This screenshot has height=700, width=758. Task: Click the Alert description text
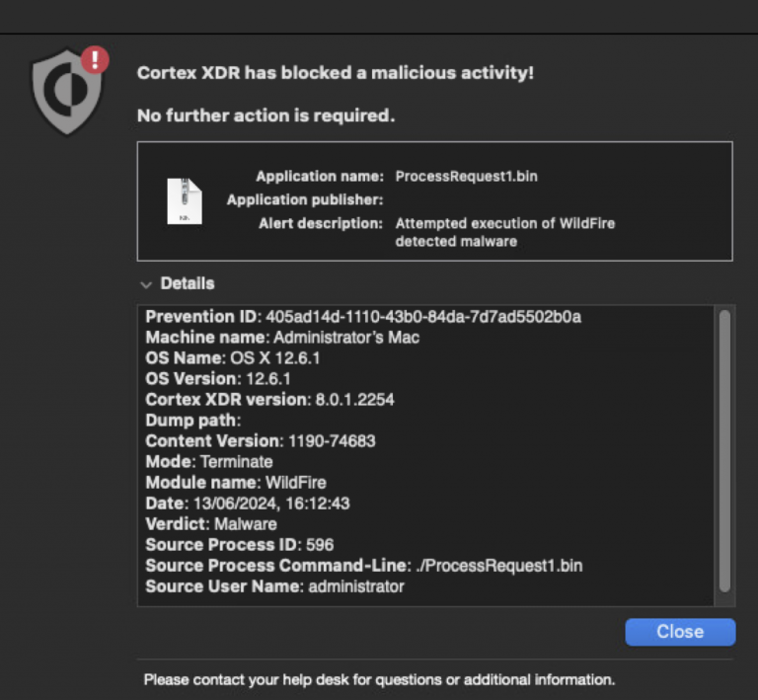click(505, 233)
